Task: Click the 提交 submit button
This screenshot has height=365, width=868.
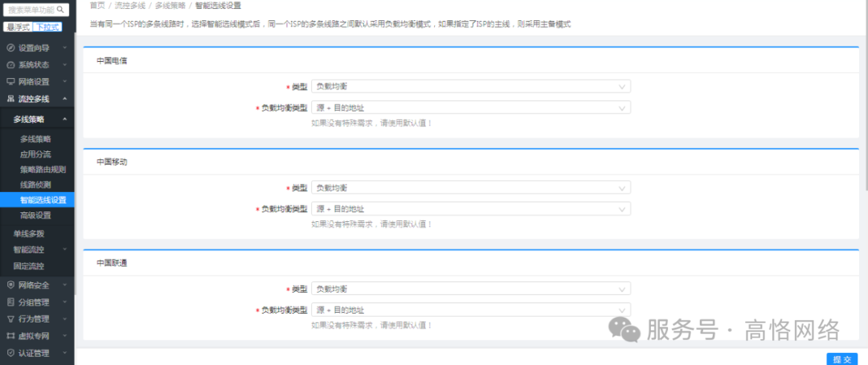Action: [842, 359]
